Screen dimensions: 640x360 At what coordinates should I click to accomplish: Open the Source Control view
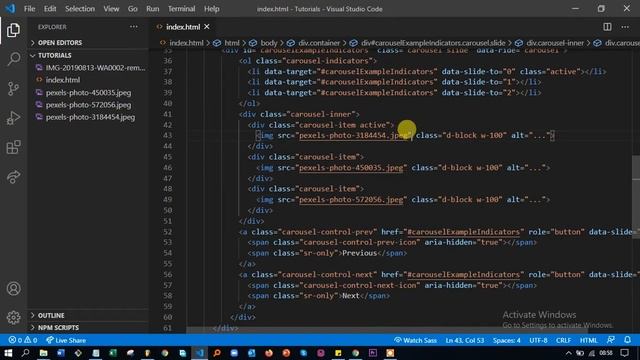tap(13, 89)
